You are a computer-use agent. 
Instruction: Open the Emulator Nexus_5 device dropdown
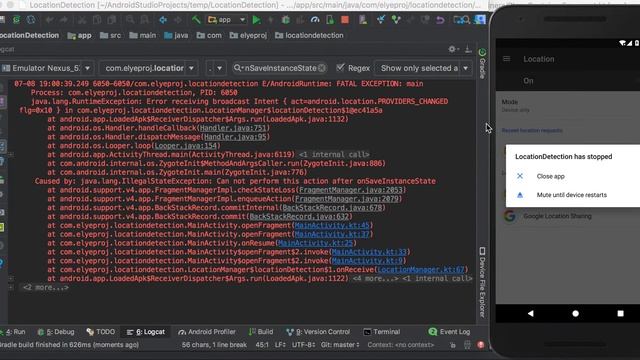coord(46,68)
